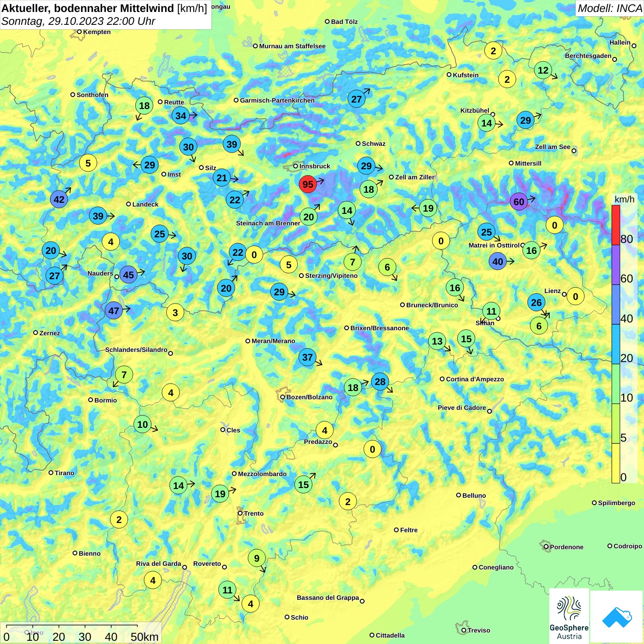644x644 pixels.
Task: Select the yellow 3 km/h wind marker
Action: [175, 313]
